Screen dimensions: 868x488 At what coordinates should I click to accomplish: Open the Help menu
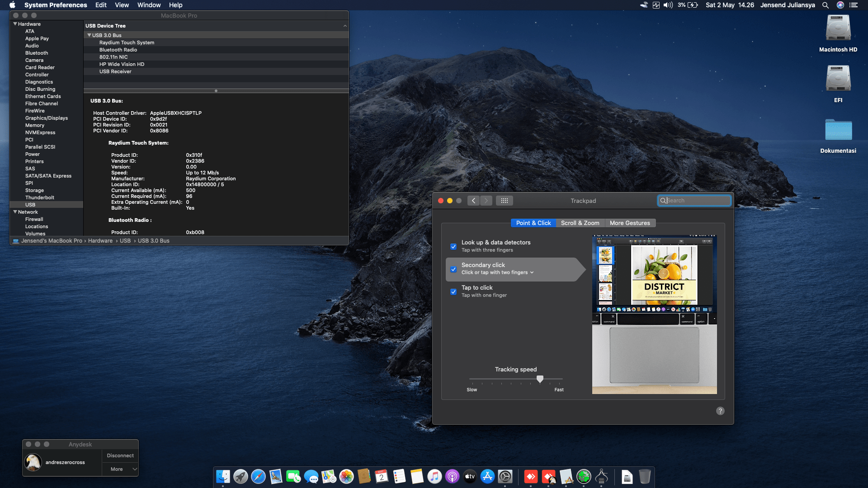click(x=175, y=5)
